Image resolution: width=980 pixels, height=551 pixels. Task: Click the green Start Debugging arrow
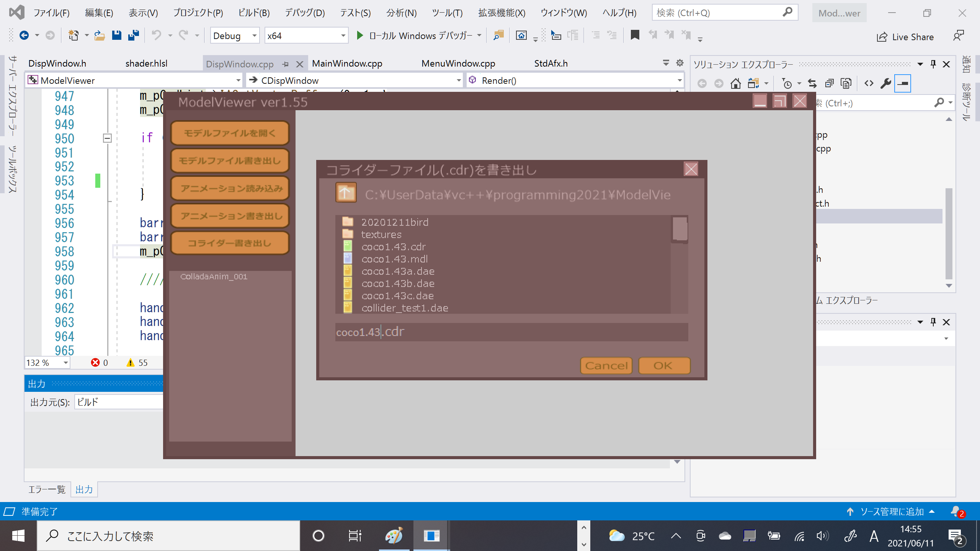click(359, 36)
